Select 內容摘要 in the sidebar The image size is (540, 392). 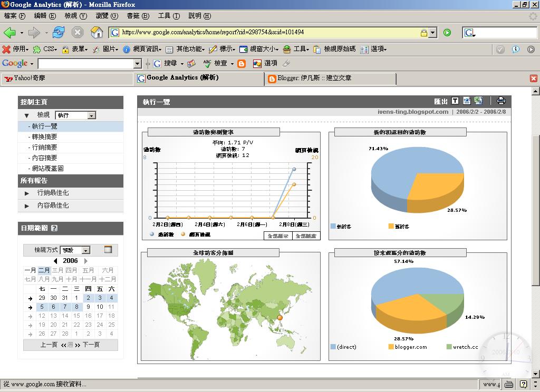[x=44, y=158]
